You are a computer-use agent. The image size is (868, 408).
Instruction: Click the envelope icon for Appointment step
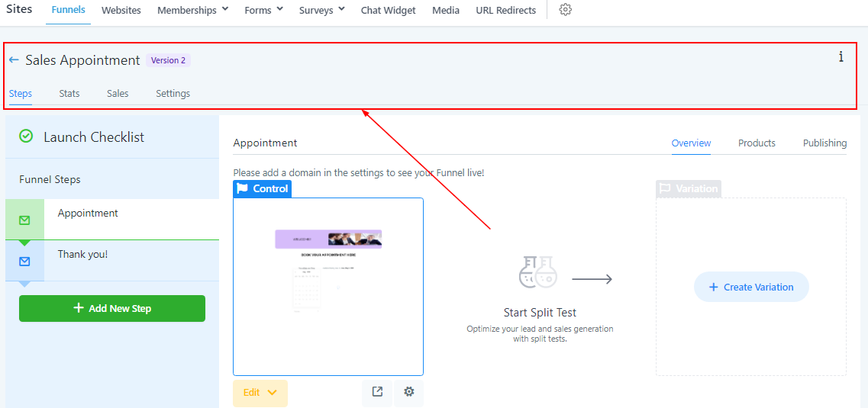click(x=24, y=220)
